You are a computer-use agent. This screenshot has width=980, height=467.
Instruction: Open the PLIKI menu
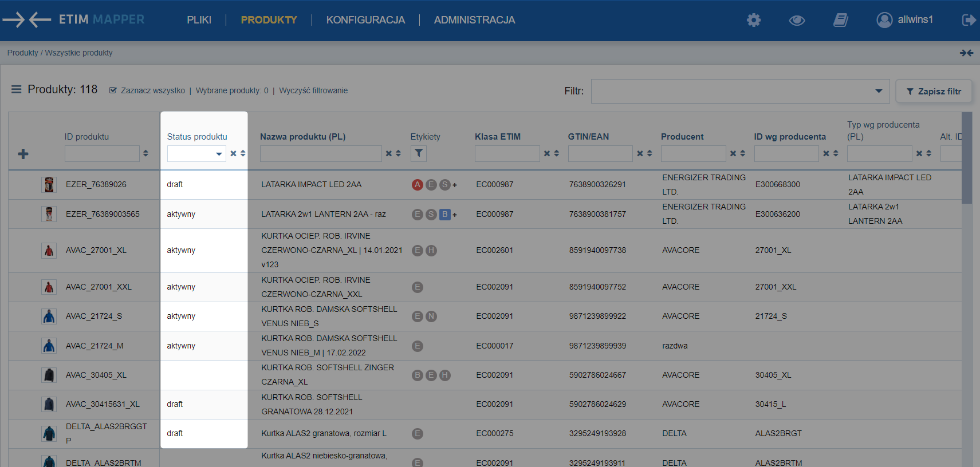click(x=199, y=20)
